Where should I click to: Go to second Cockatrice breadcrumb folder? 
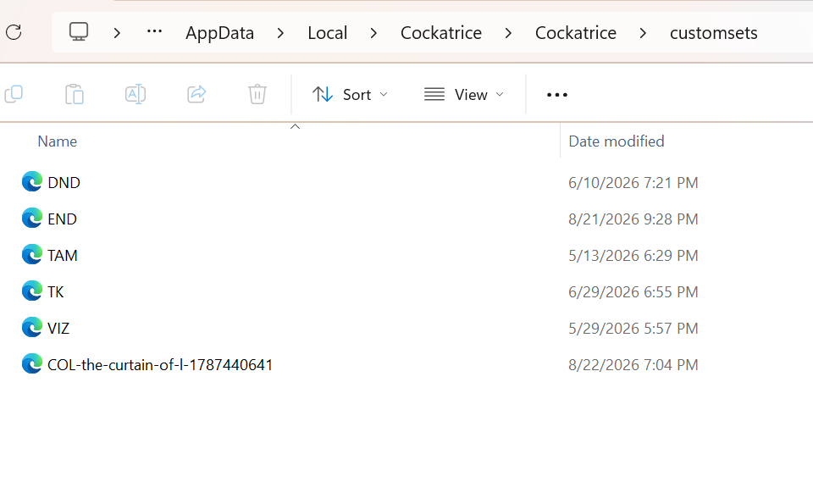pyautogui.click(x=576, y=33)
